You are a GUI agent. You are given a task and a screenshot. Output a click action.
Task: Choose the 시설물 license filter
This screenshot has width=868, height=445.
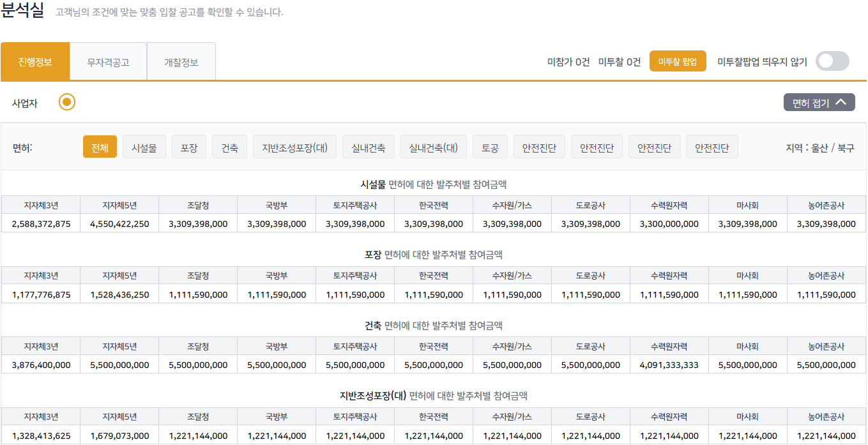(144, 146)
